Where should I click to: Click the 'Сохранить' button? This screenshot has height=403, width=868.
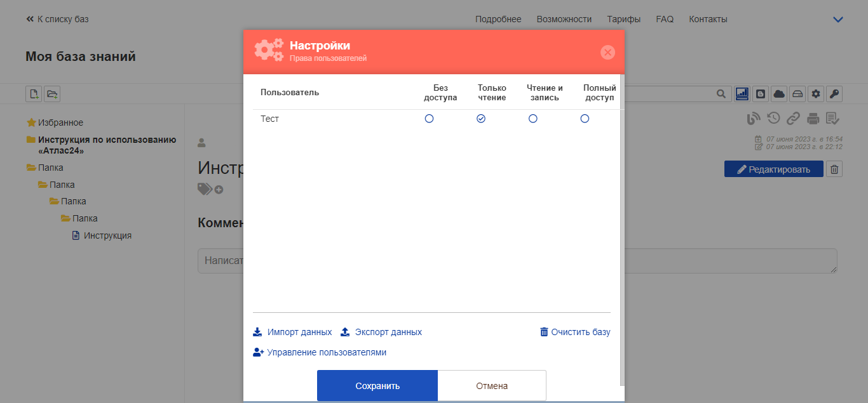[377, 385]
